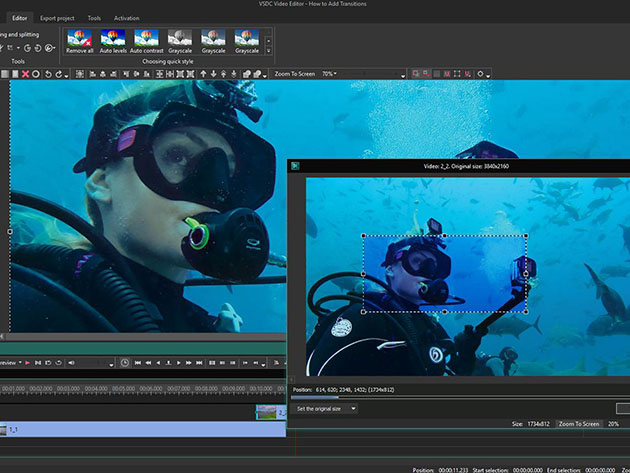The width and height of the screenshot is (630, 473).
Task: Open Set the original size dropdown
Action: coord(325,408)
